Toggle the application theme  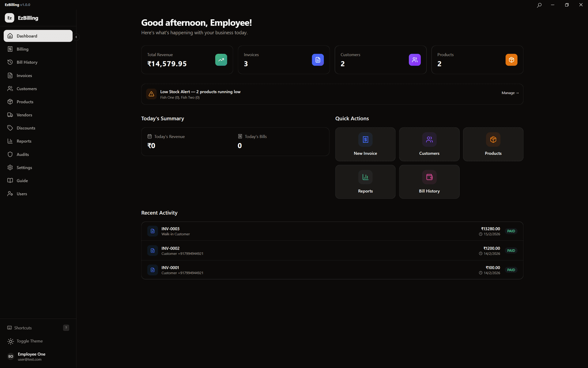pos(29,341)
